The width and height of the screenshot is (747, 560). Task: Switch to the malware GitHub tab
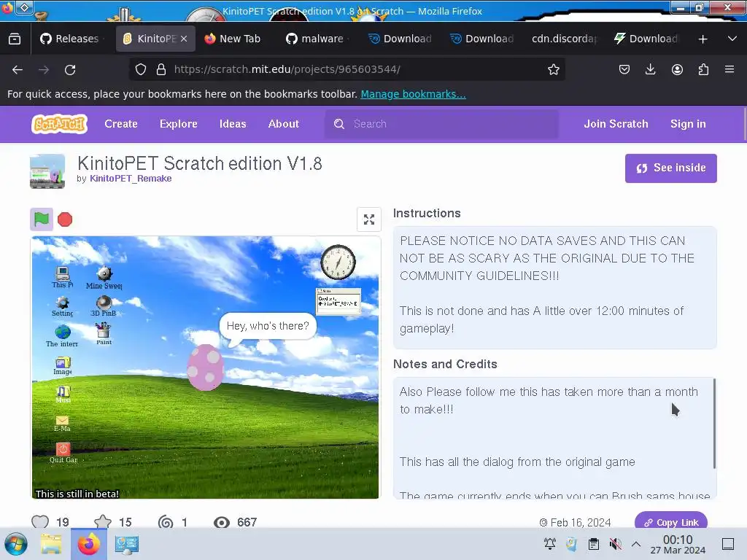[x=315, y=39]
